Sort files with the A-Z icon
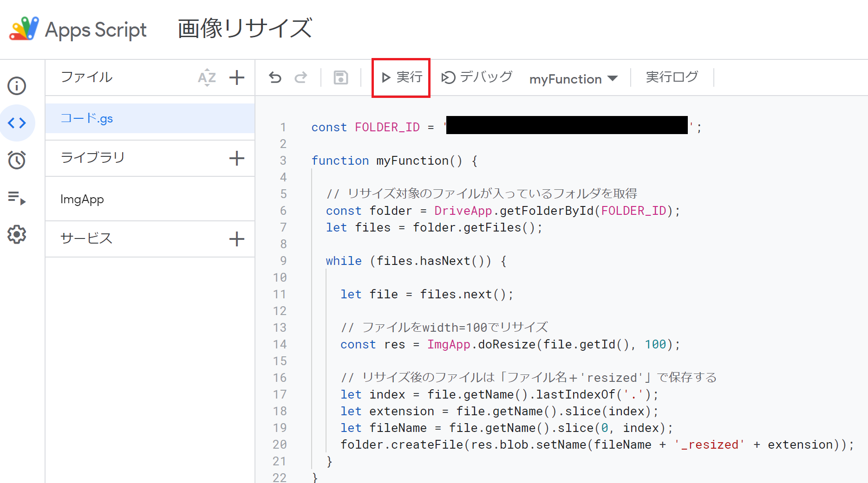This screenshot has height=483, width=868. click(207, 77)
